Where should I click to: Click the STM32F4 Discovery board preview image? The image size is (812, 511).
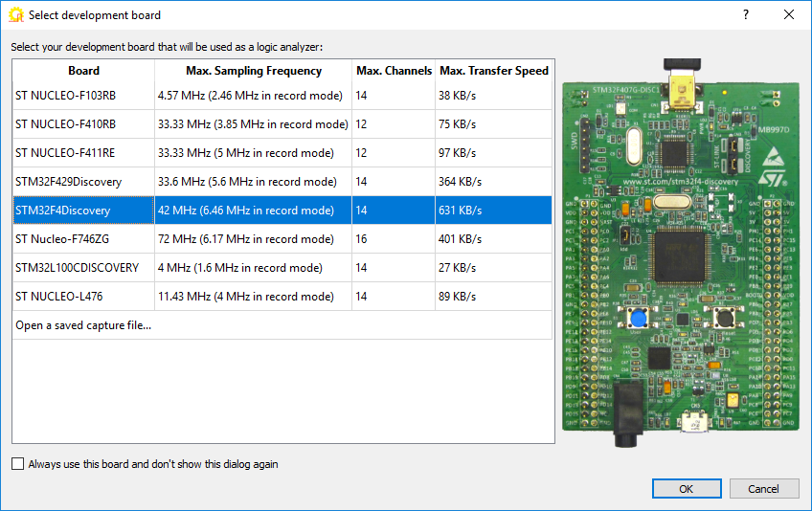click(681, 253)
